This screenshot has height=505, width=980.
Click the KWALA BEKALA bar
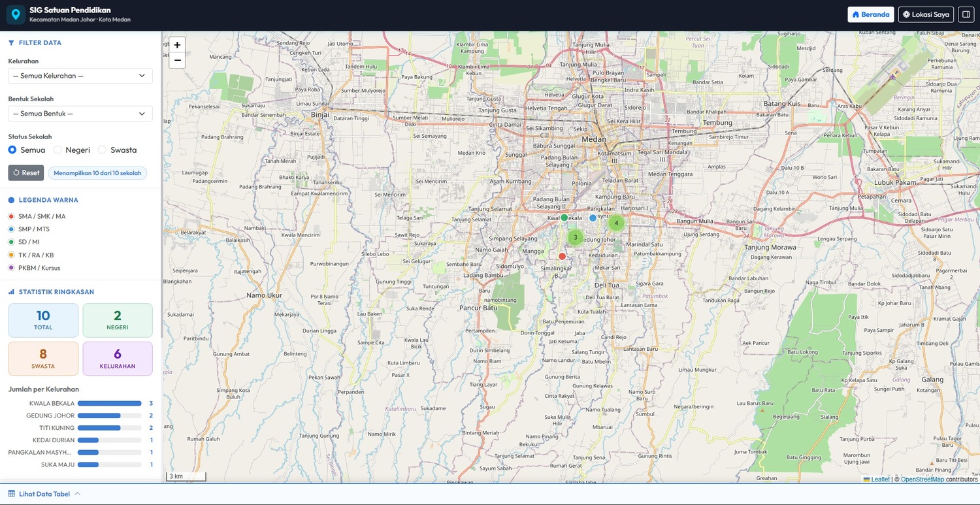[110, 403]
